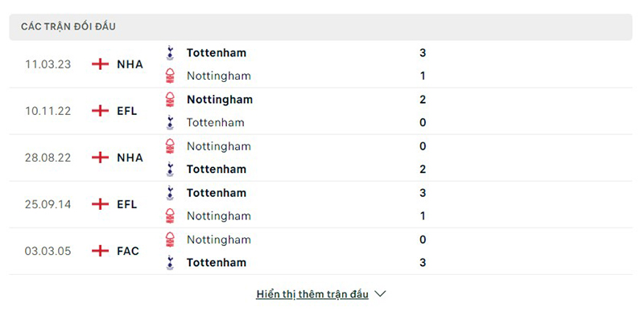This screenshot has width=644, height=320.
Task: Open the 11.03.23 match date
Action: point(47,64)
